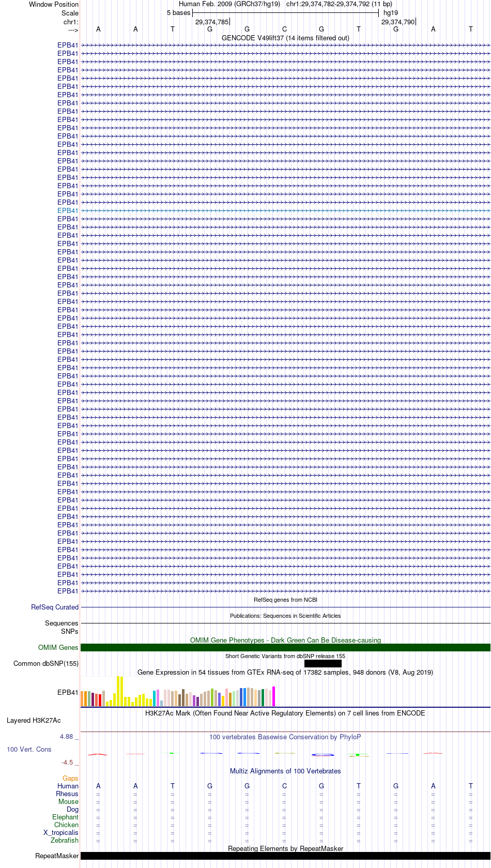Click the hg19 assembly label

click(x=391, y=12)
